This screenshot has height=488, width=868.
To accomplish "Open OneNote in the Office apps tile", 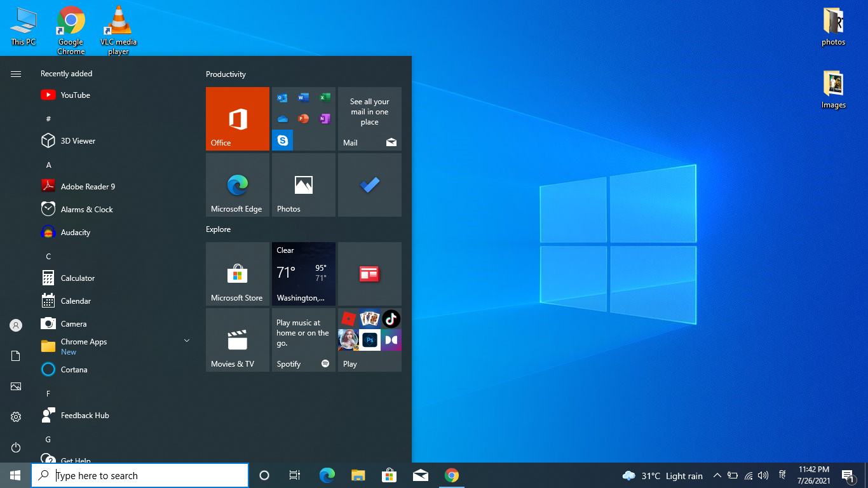I will click(x=325, y=119).
